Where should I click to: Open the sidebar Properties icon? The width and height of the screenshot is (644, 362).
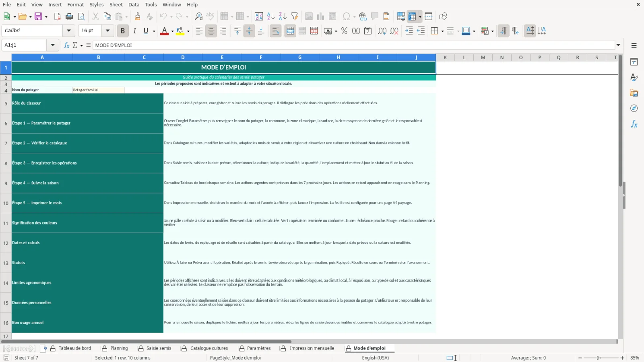(x=634, y=62)
